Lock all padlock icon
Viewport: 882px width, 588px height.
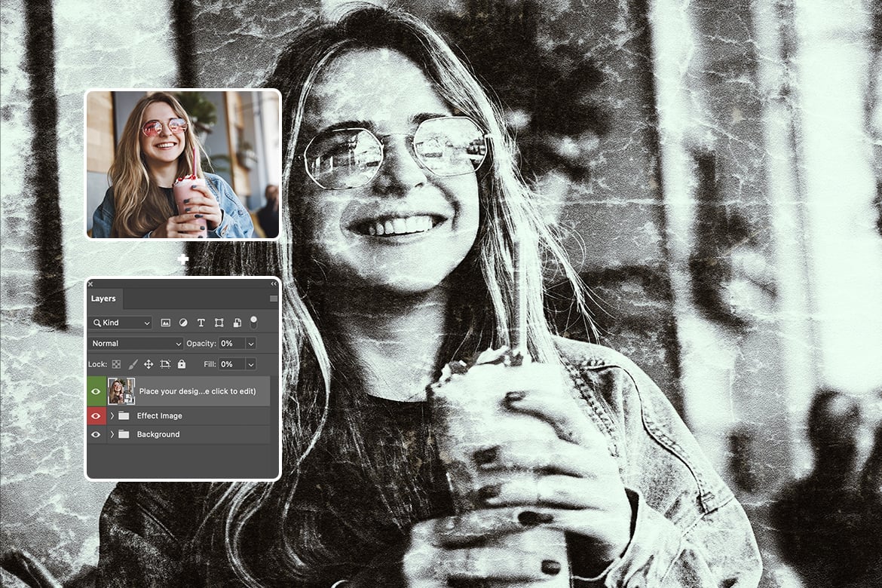coord(182,364)
